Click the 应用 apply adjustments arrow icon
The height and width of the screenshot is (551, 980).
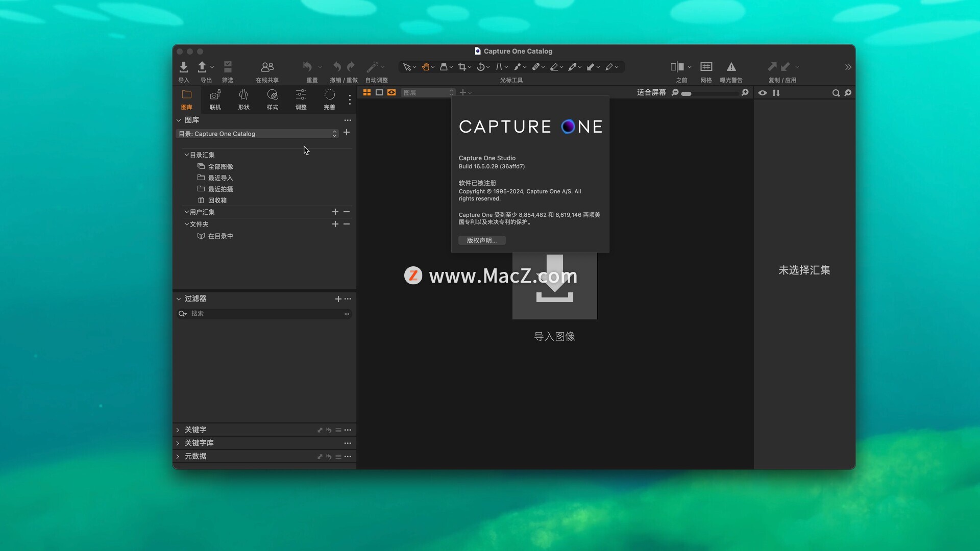click(x=786, y=67)
